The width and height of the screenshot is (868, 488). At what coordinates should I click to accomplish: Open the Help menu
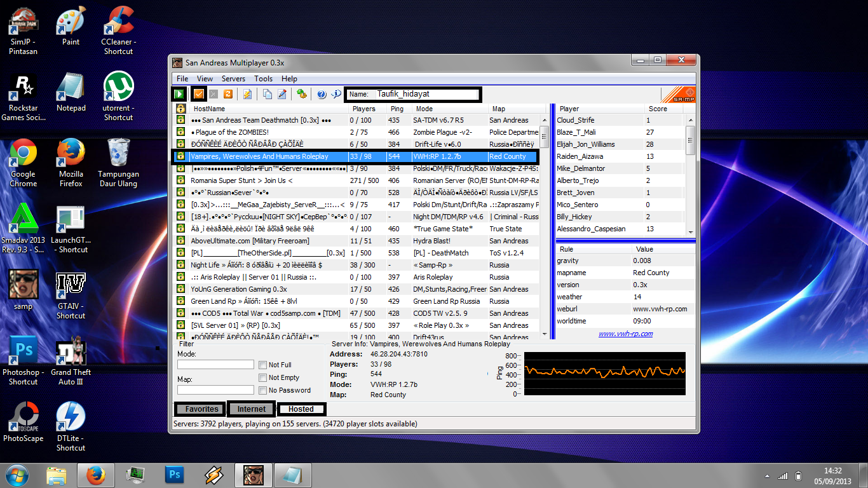(289, 79)
